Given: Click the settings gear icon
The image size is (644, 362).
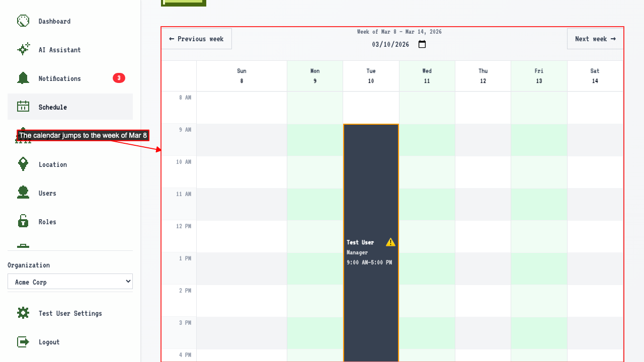Looking at the screenshot, I should tap(23, 313).
